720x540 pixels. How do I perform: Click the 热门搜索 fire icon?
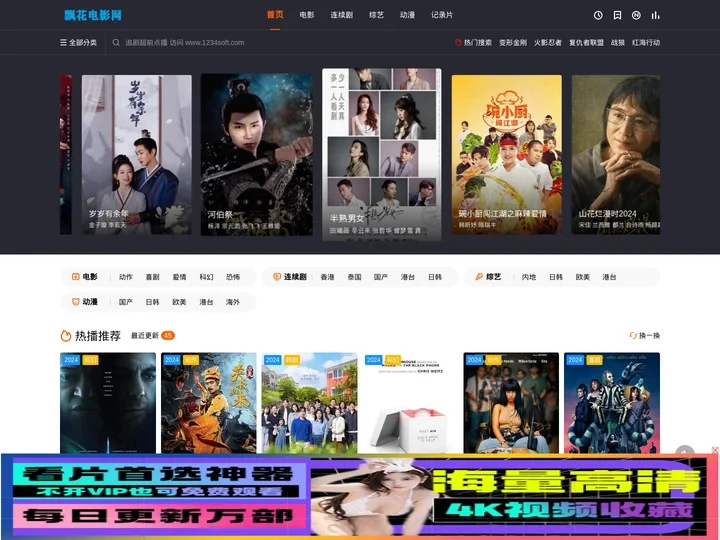pyautogui.click(x=458, y=42)
